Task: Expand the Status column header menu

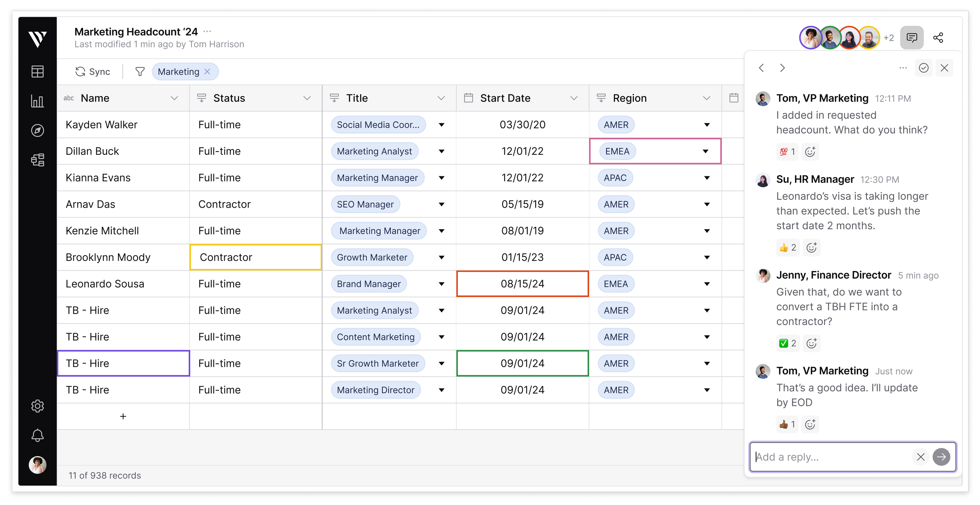Action: pyautogui.click(x=307, y=98)
